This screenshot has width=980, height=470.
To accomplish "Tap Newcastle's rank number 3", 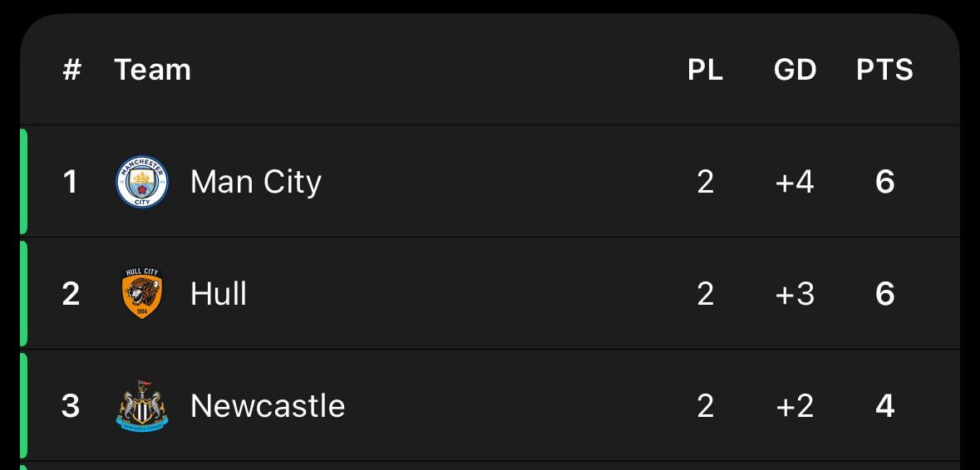I will pos(71,406).
